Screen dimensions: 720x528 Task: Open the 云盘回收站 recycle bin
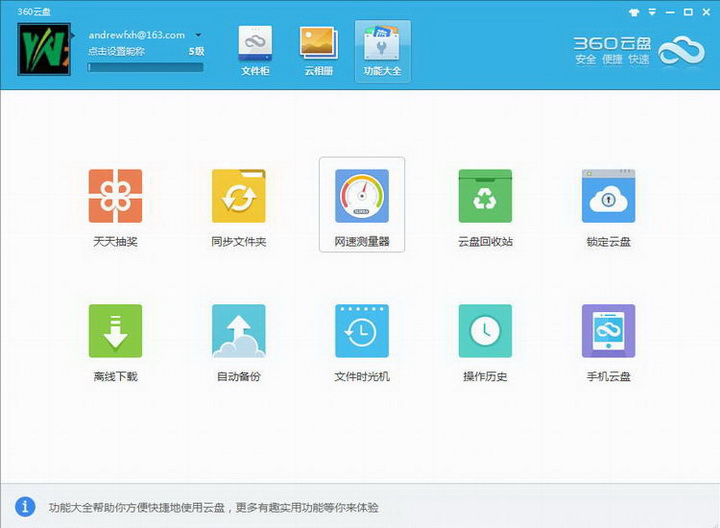point(485,196)
